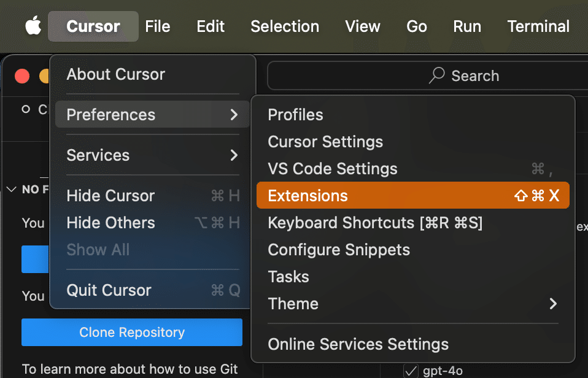
Task: Expand the Services submenu
Action: coord(153,155)
